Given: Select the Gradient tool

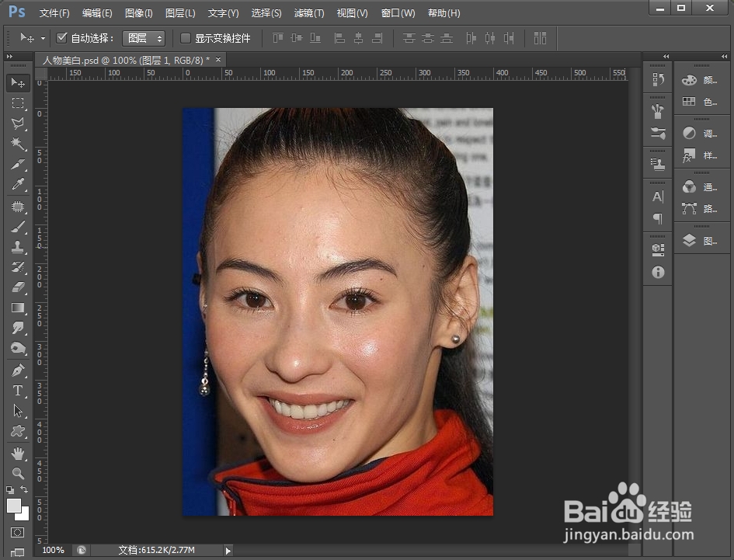Looking at the screenshot, I should pyautogui.click(x=18, y=308).
